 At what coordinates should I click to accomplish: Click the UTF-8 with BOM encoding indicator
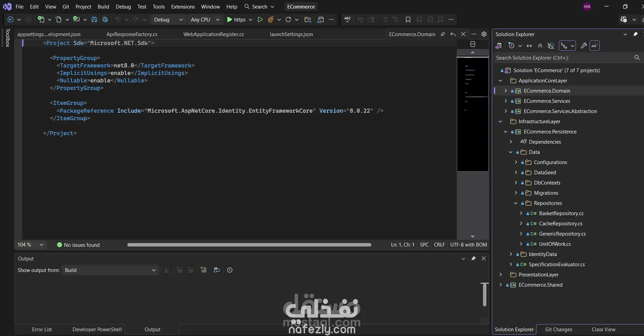[x=468, y=245]
